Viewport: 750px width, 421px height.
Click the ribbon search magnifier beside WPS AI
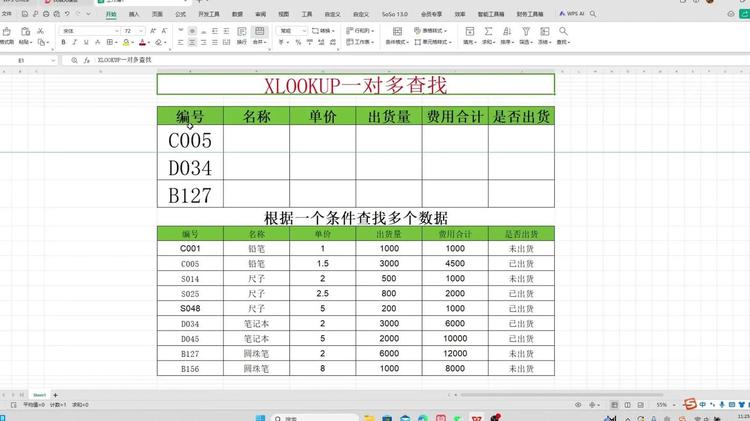pos(593,14)
